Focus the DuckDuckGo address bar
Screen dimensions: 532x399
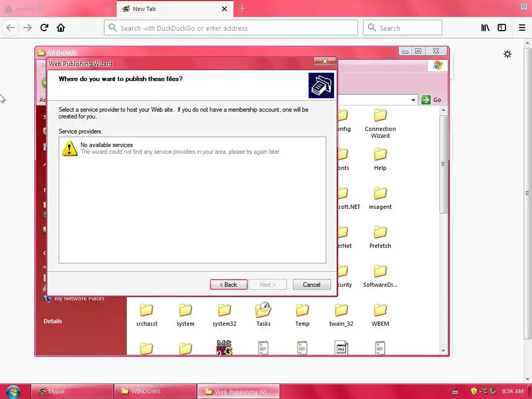coord(231,28)
